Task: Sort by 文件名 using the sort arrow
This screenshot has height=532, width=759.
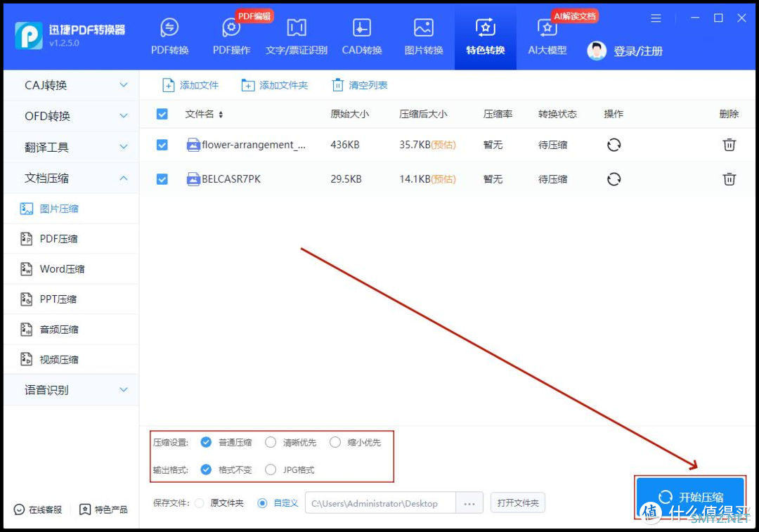Action: pyautogui.click(x=221, y=115)
